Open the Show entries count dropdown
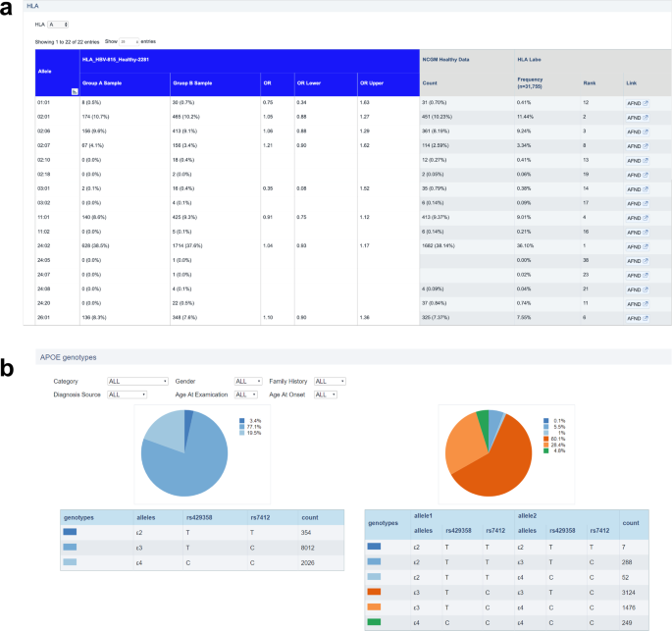This screenshot has height=631, width=672. 129,41
